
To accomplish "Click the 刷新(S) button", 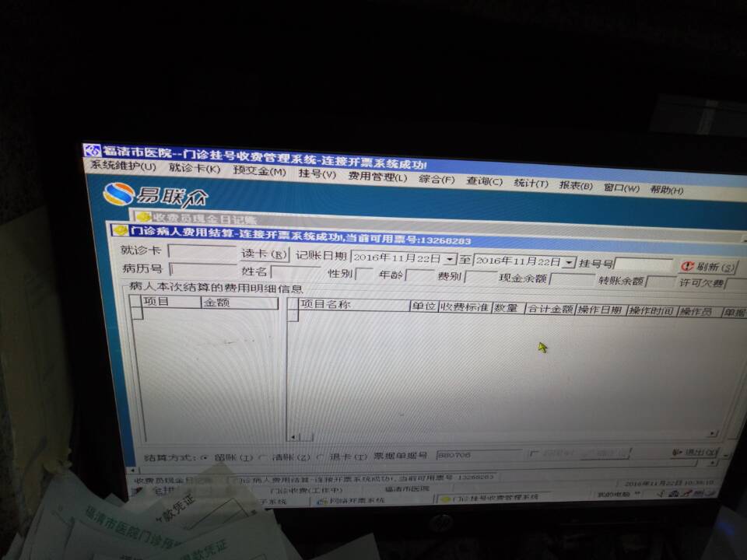I will click(x=707, y=267).
